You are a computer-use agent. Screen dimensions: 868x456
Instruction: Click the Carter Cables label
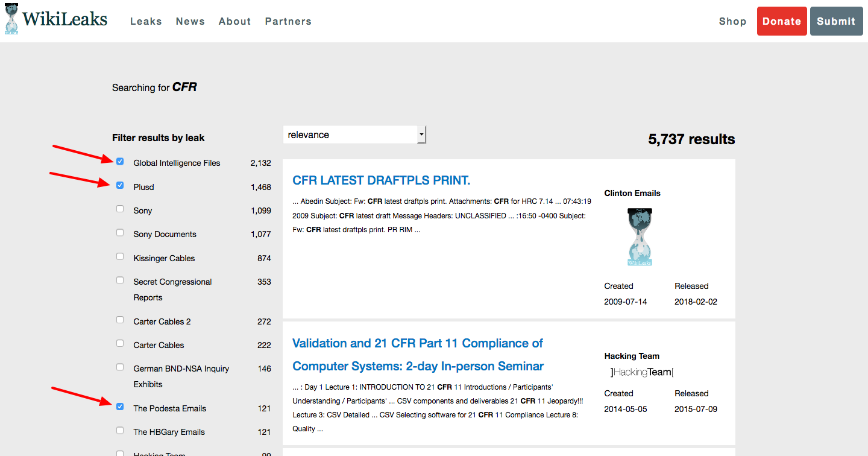(159, 345)
